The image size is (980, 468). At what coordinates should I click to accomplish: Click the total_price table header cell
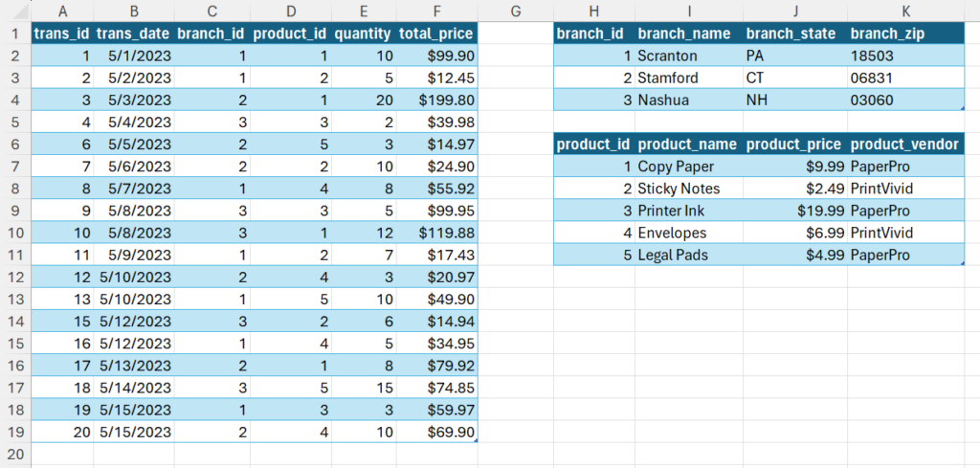[436, 33]
